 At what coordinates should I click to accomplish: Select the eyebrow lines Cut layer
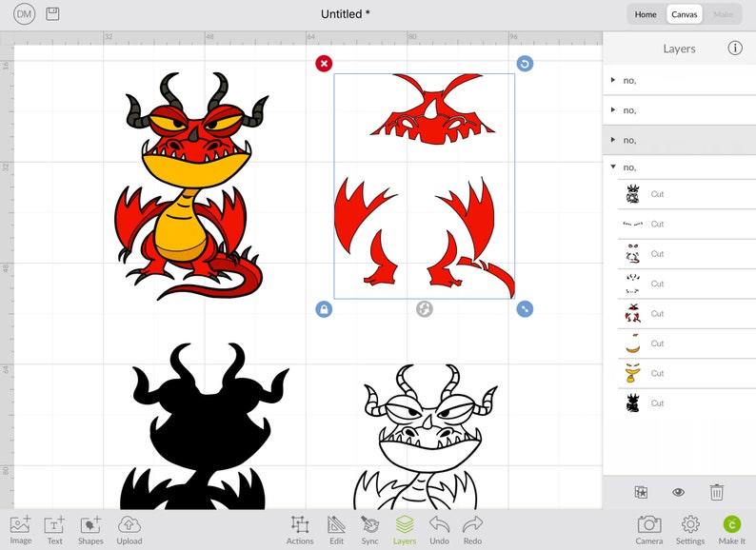coord(686,225)
